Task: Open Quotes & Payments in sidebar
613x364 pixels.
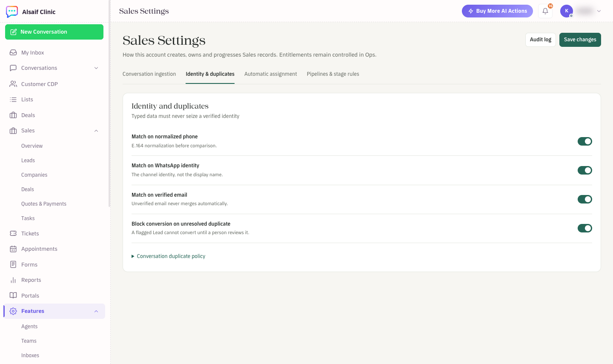Action: point(44,204)
